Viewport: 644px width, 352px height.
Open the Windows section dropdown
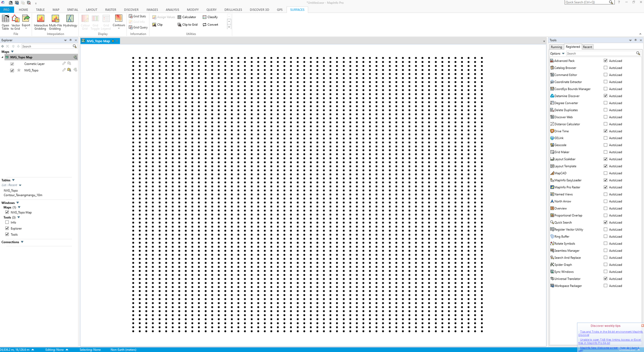tap(18, 203)
